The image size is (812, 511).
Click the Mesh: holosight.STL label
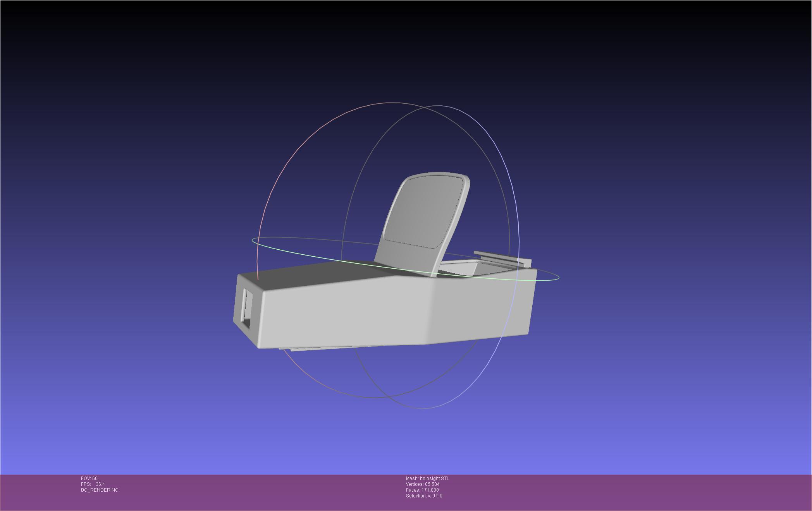[x=427, y=478]
